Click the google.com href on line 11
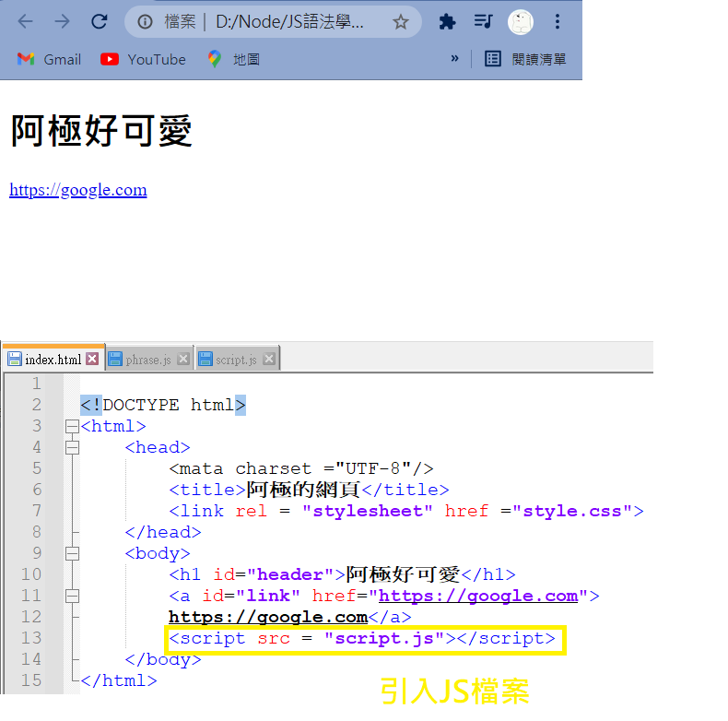 point(478,596)
